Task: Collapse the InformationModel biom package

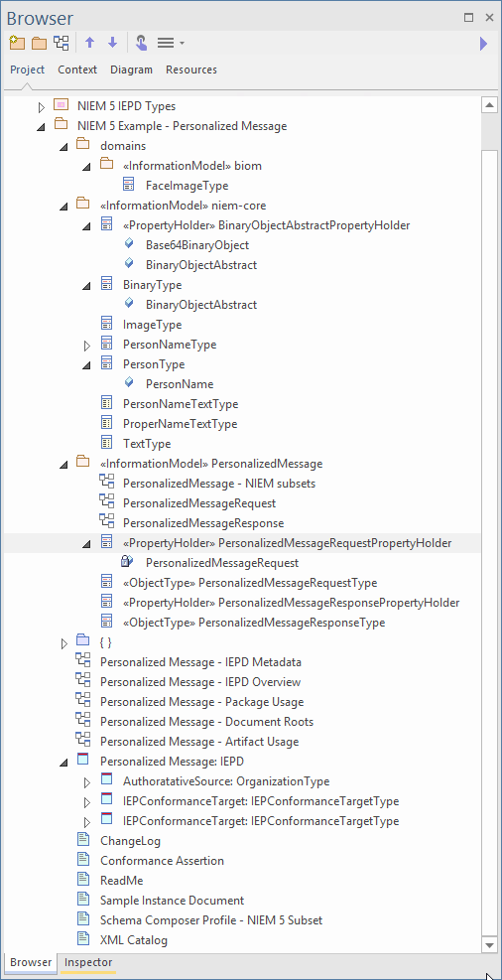Action: 86,167
